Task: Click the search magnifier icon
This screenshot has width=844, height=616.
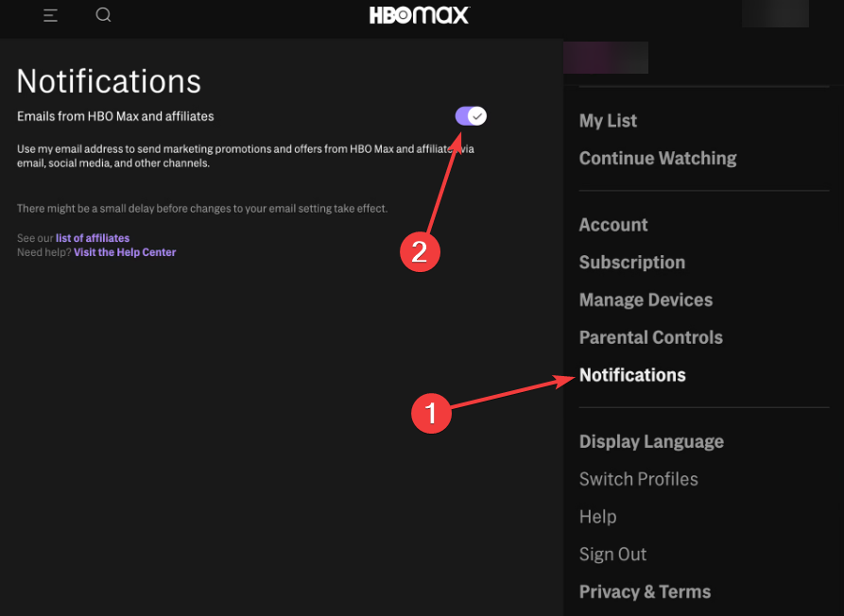Action: tap(103, 15)
